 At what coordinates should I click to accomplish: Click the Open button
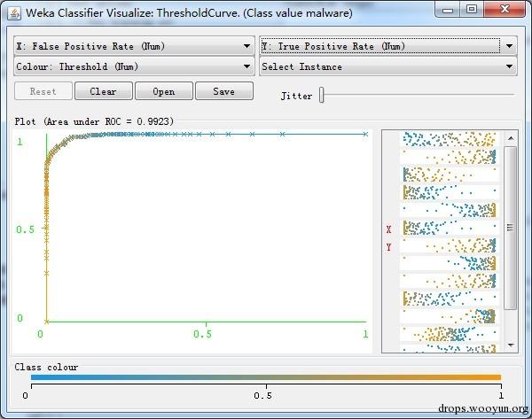(x=164, y=91)
